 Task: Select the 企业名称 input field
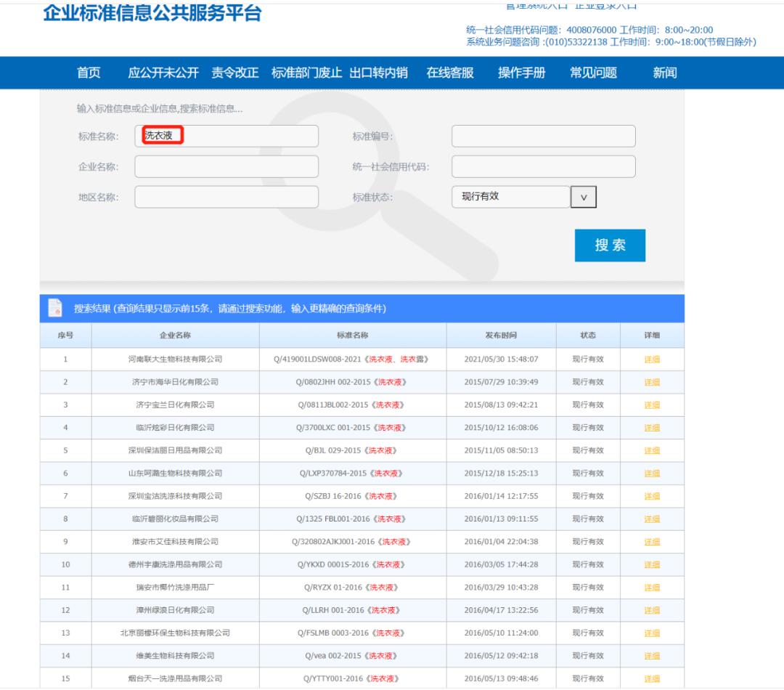point(226,166)
